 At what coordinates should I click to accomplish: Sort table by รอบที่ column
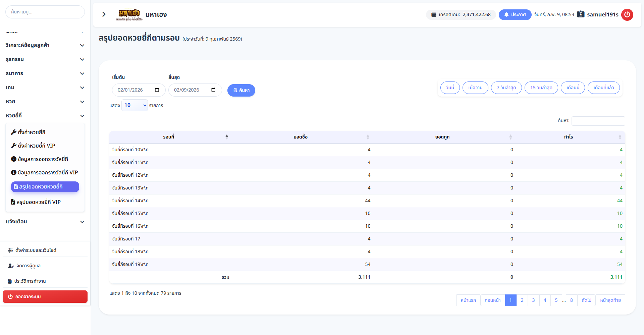(x=169, y=137)
